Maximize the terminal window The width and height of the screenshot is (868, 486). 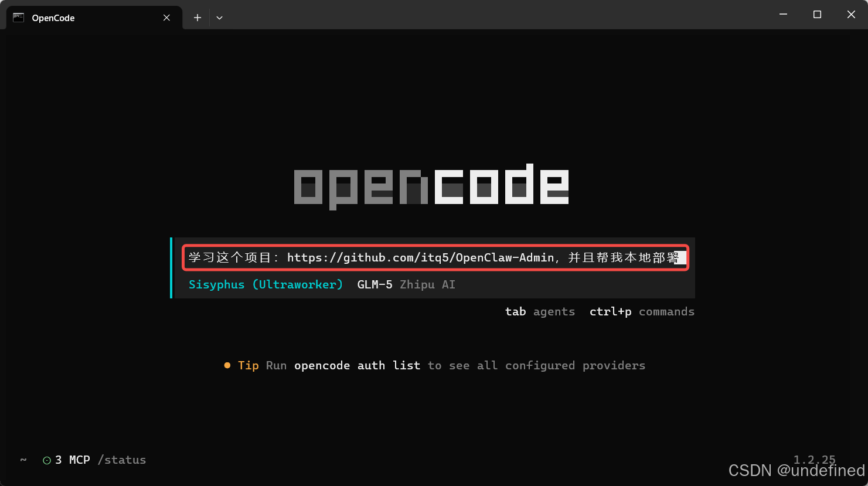point(817,14)
